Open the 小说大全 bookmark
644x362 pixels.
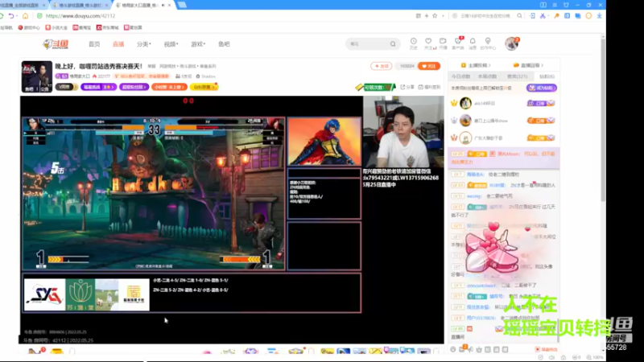[x=56, y=27]
